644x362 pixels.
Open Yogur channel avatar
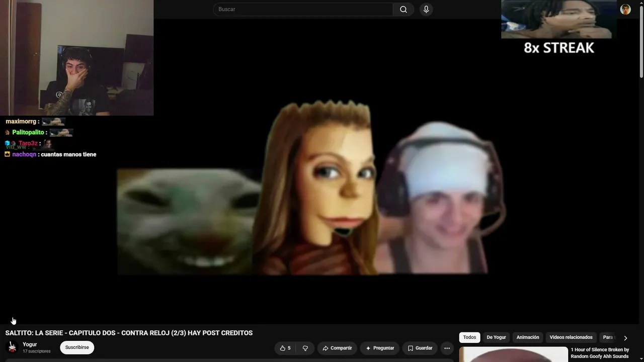tap(12, 347)
